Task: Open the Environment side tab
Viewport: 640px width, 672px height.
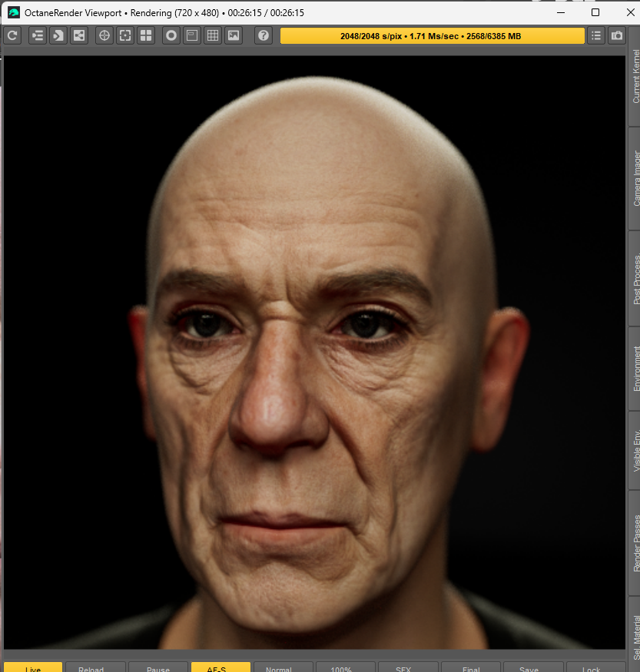Action: [635, 369]
